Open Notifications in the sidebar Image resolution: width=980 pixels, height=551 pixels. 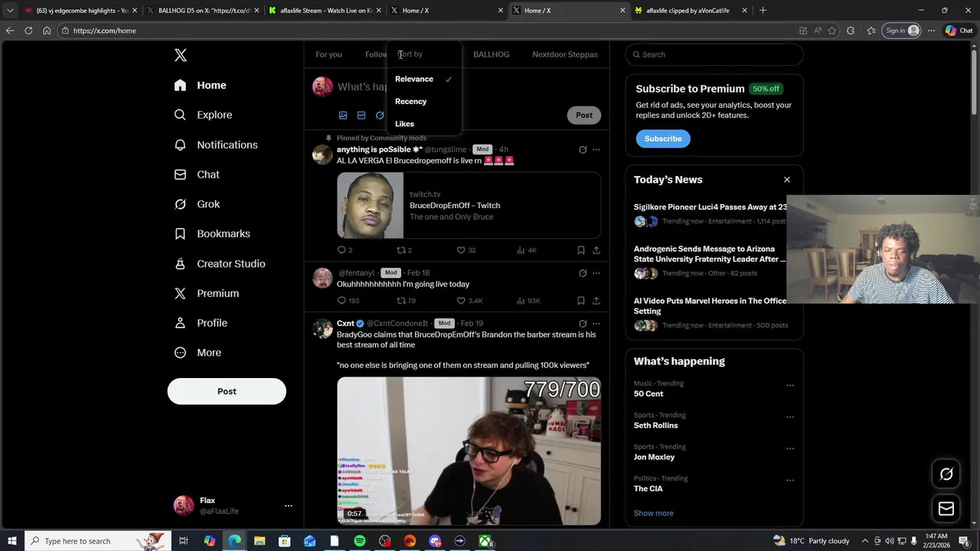216,145
